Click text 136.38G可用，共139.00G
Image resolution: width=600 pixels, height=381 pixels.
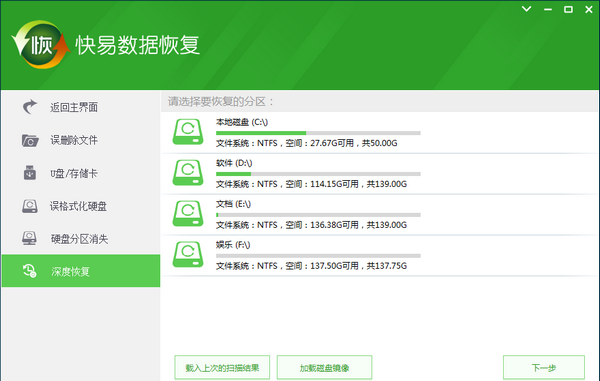coord(359,225)
